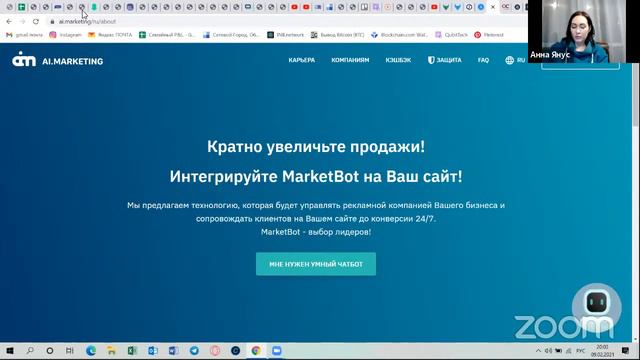Open the QubitTech bookmark
The image size is (640, 360).
(x=451, y=35)
